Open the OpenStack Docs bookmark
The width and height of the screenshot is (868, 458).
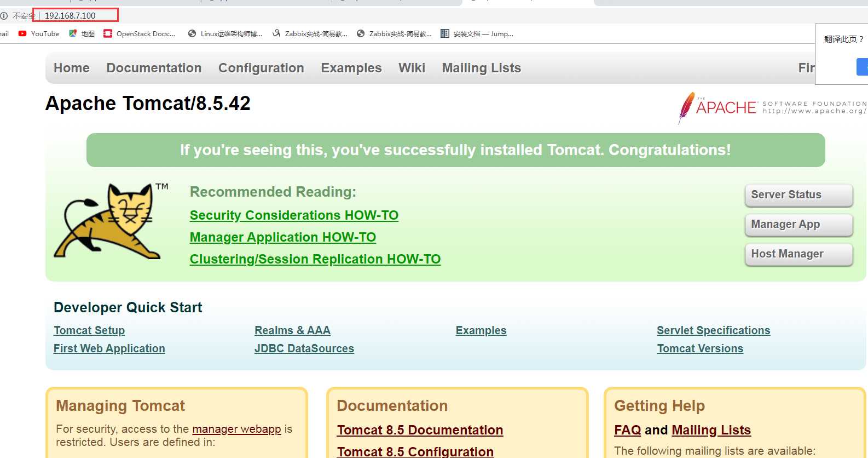point(140,33)
